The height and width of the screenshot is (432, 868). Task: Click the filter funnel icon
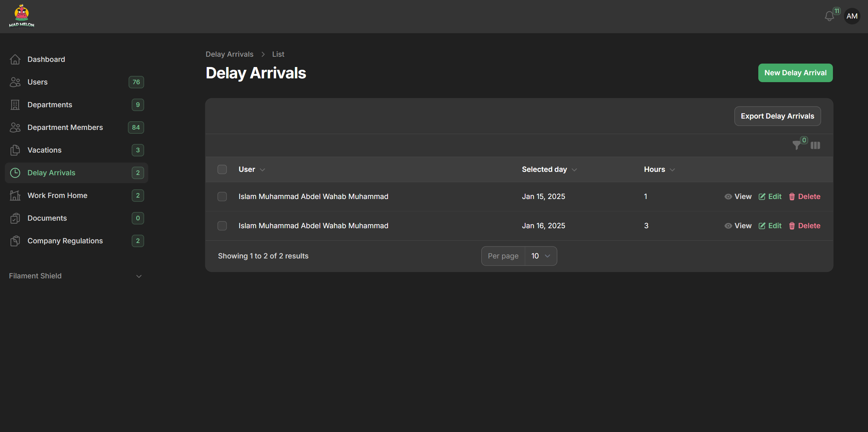[x=796, y=145]
